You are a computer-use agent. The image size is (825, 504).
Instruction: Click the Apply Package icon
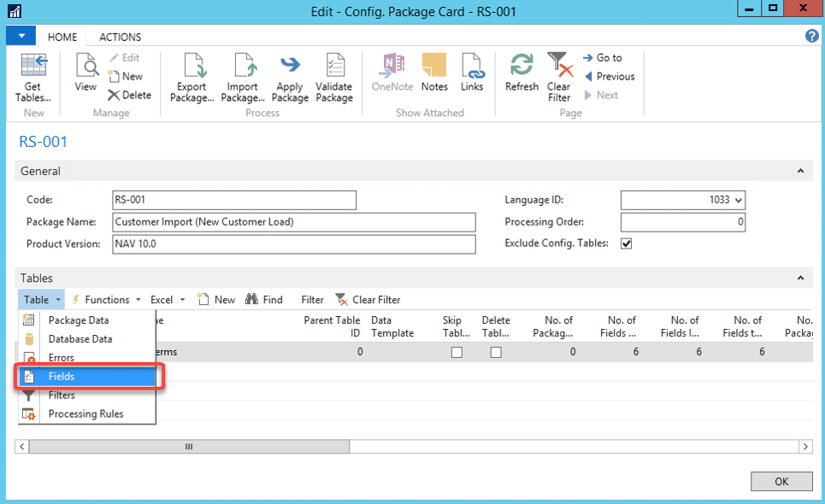click(x=289, y=75)
